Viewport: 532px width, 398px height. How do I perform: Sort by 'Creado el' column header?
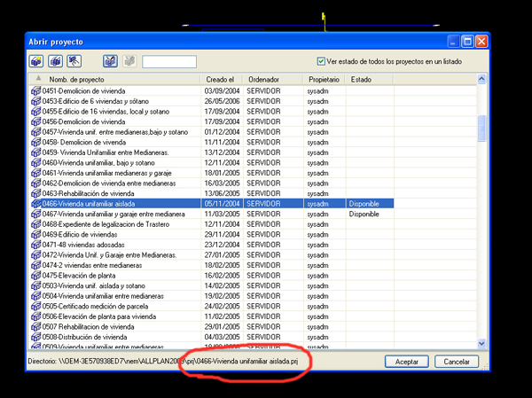[x=220, y=80]
